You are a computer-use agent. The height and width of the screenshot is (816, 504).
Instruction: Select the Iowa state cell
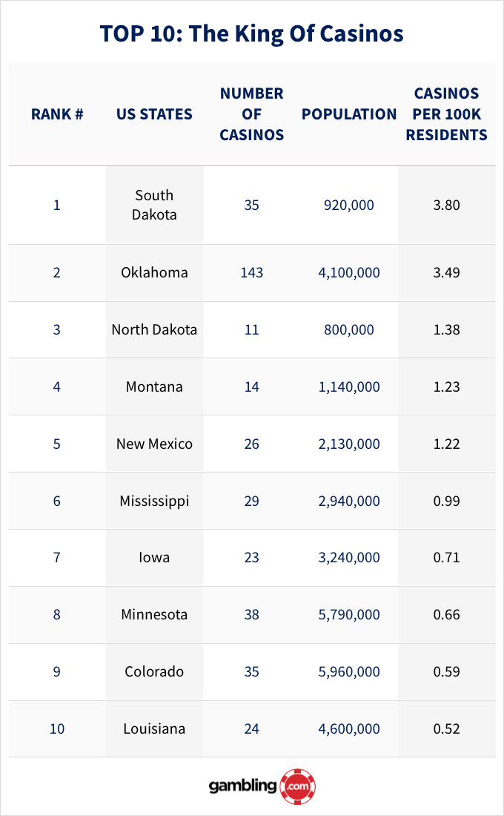pos(154,558)
